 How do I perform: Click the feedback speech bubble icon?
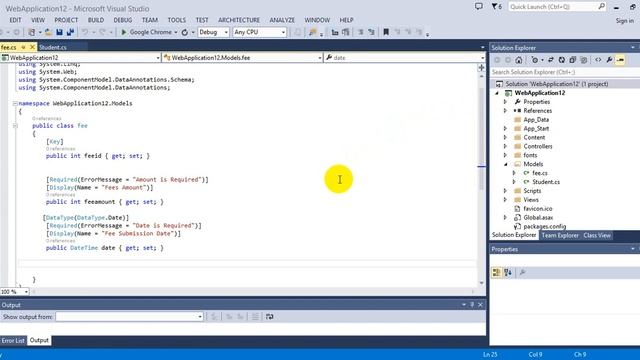478,7
